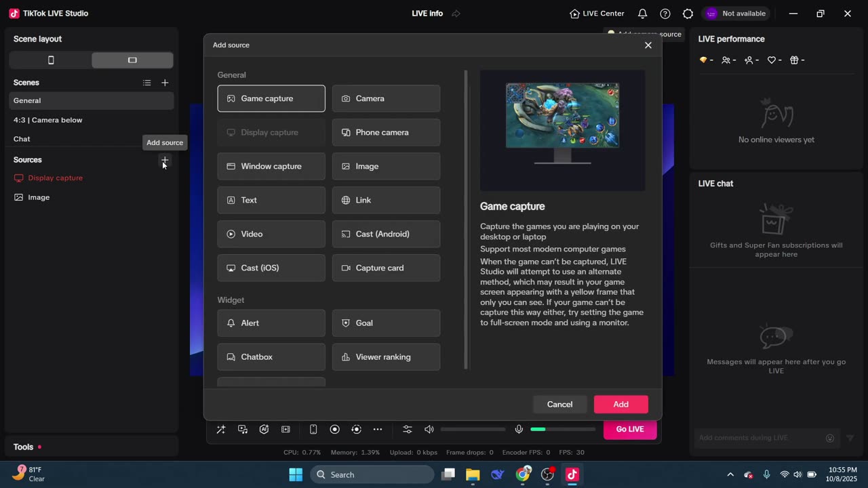Open the media music tool icon
This screenshot has height=488, width=868.
(243, 429)
